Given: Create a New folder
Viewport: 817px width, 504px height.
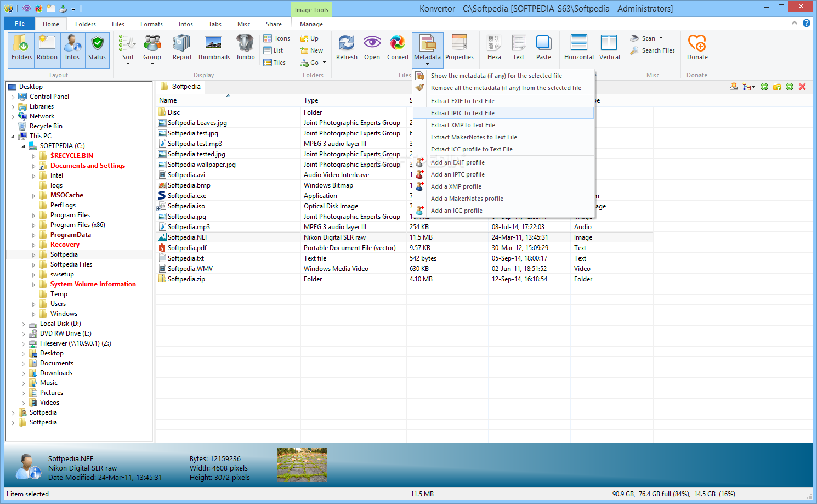Looking at the screenshot, I should (x=312, y=50).
